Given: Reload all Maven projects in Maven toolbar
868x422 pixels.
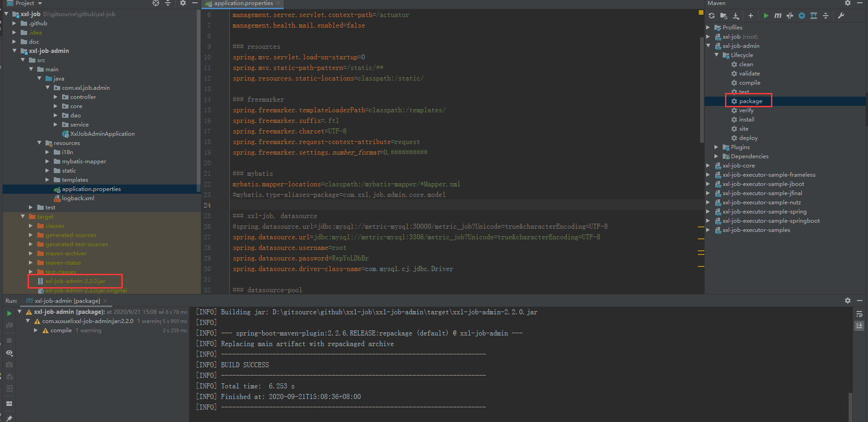Looking at the screenshot, I should coord(712,16).
